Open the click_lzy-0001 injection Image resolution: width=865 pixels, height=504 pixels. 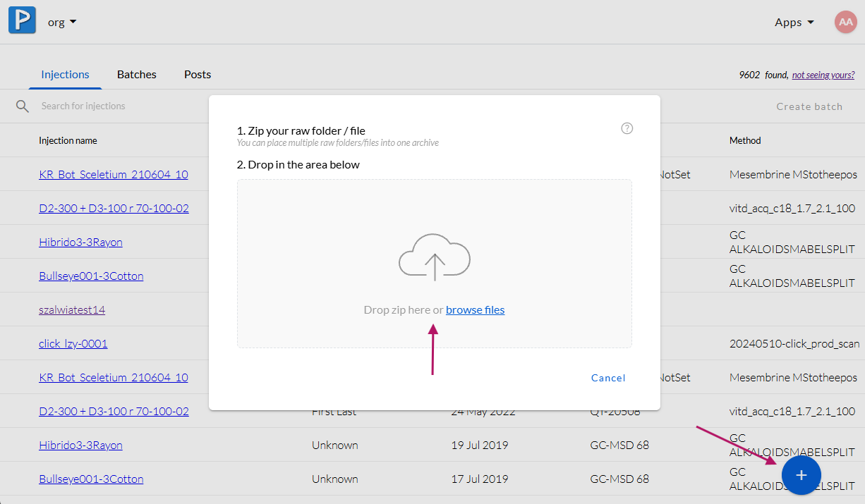point(73,343)
